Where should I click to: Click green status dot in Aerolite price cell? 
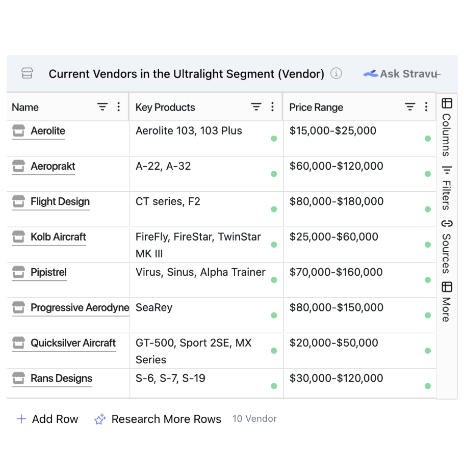(428, 139)
